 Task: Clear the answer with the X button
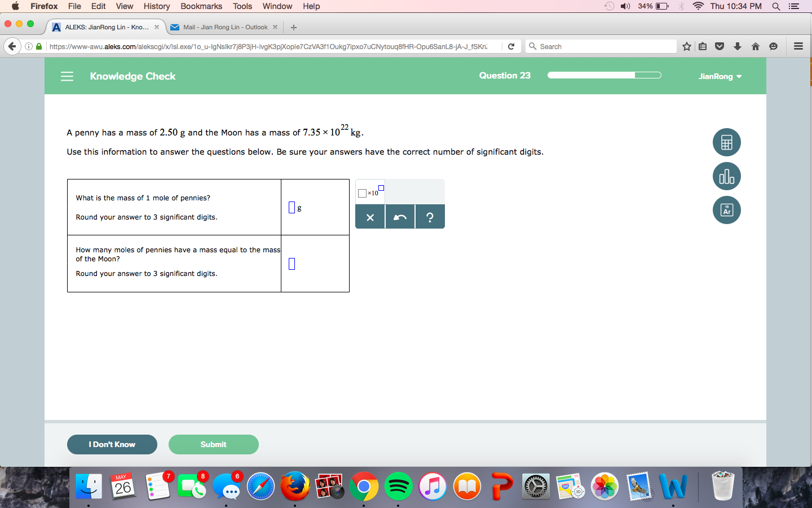click(x=370, y=216)
